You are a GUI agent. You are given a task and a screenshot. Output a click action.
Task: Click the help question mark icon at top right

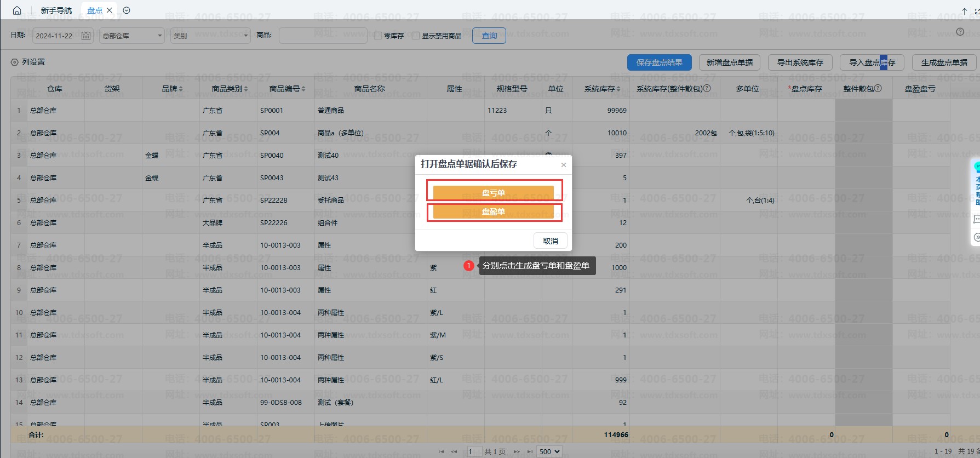point(960,32)
